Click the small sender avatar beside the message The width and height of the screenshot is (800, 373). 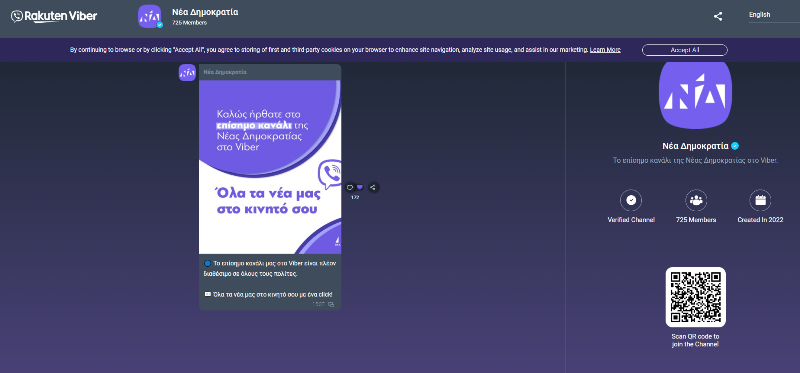tap(187, 72)
